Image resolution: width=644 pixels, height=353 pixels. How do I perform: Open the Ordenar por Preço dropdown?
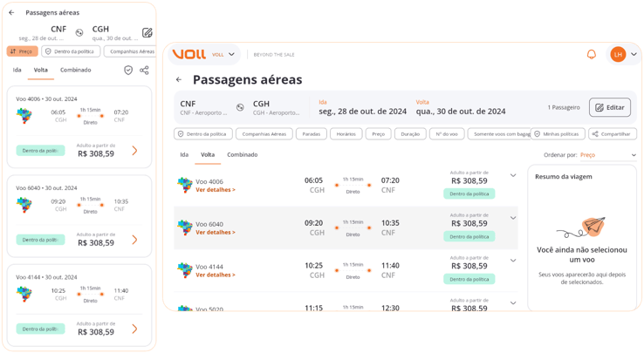608,155
